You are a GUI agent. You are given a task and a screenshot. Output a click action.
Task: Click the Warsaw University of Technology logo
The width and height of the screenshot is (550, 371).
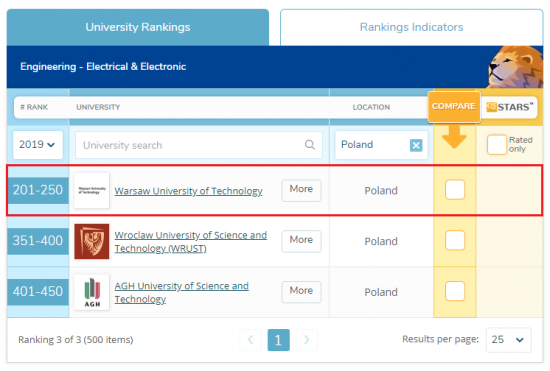tap(92, 190)
